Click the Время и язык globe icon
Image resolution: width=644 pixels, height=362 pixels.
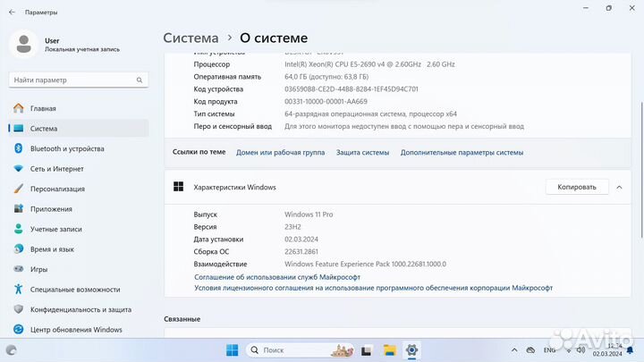point(19,248)
